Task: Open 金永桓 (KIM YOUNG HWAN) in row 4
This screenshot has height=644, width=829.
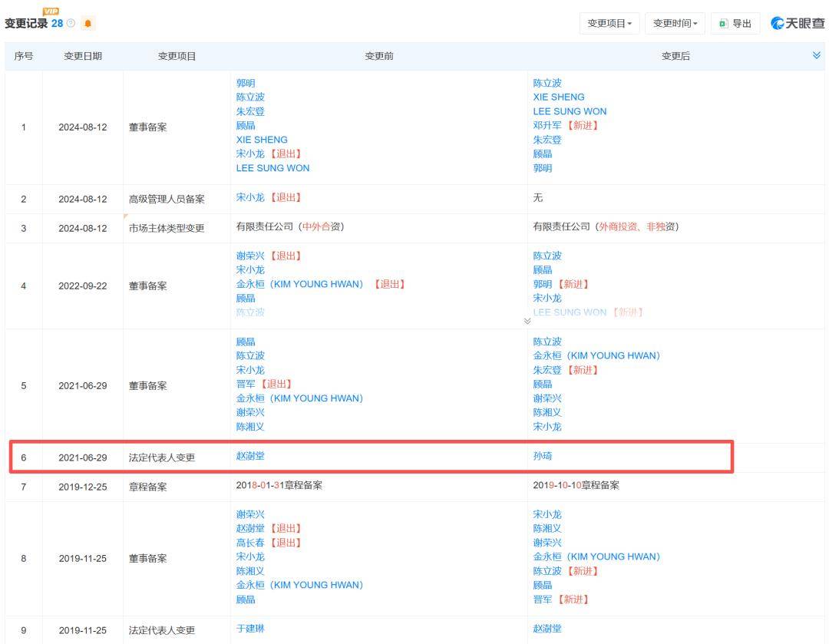Action: point(300,284)
